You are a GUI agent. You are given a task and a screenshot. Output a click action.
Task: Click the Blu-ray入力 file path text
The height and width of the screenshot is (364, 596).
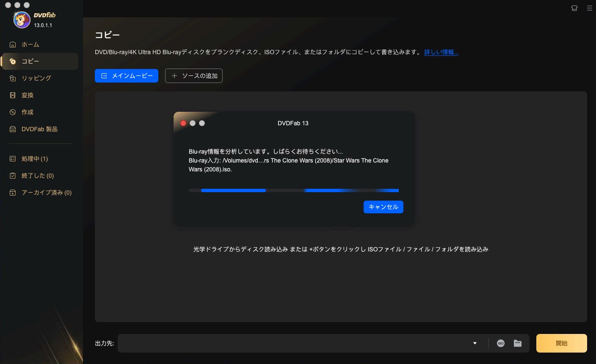click(x=289, y=165)
